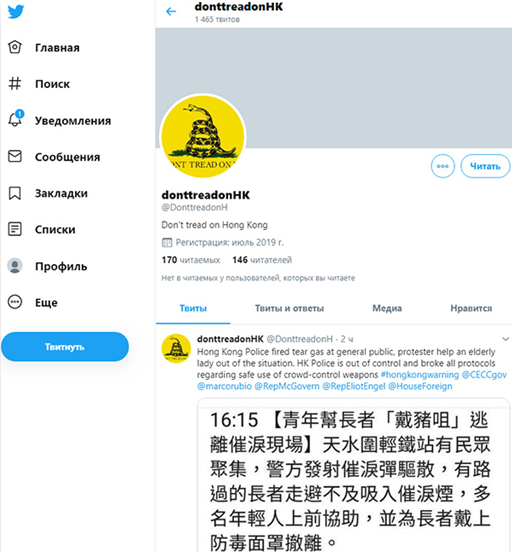Image resolution: width=512 pixels, height=552 pixels.
Task: Expand tweet options chevron
Action: pyautogui.click(x=505, y=339)
